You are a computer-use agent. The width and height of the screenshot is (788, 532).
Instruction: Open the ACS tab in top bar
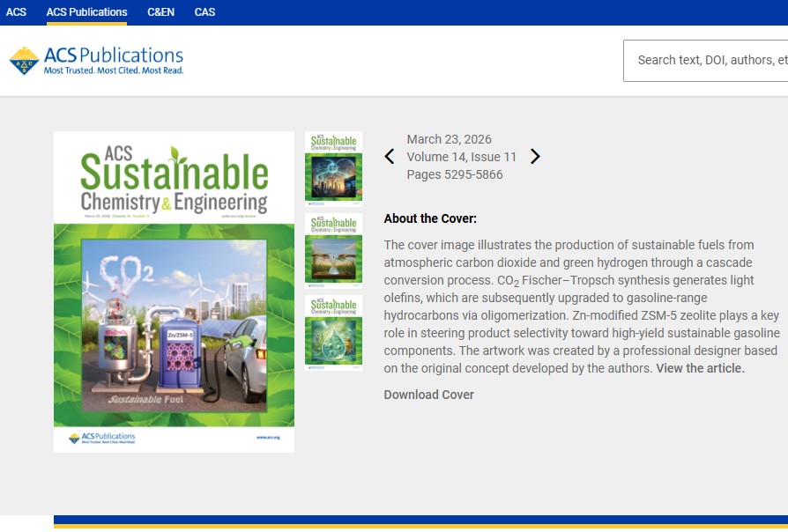16,12
